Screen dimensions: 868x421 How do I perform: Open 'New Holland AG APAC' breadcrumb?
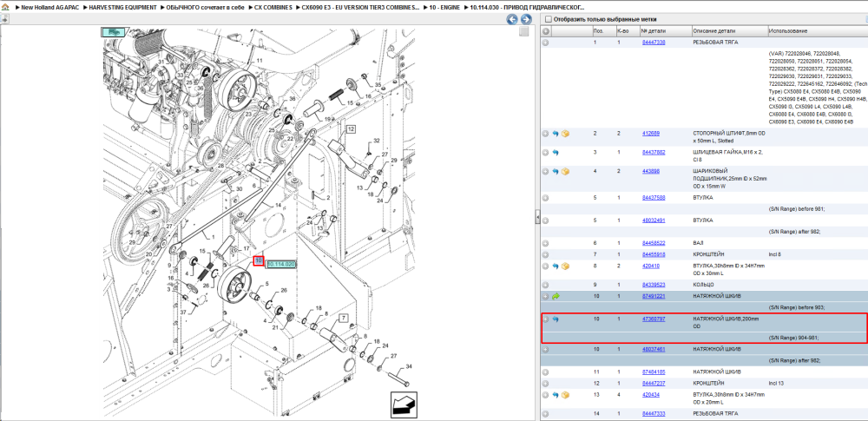pos(49,8)
